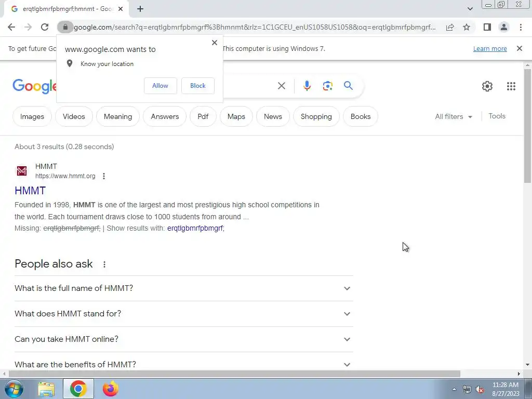Click the vertical scrollbar thumb
This screenshot has width=532, height=399.
click(527, 126)
